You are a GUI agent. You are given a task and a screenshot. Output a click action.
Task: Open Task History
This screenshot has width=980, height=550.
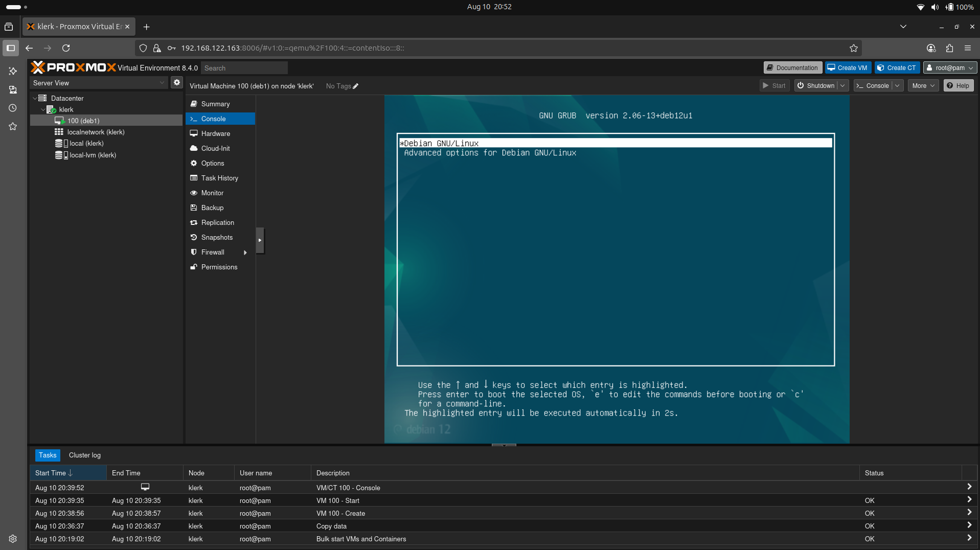(219, 178)
